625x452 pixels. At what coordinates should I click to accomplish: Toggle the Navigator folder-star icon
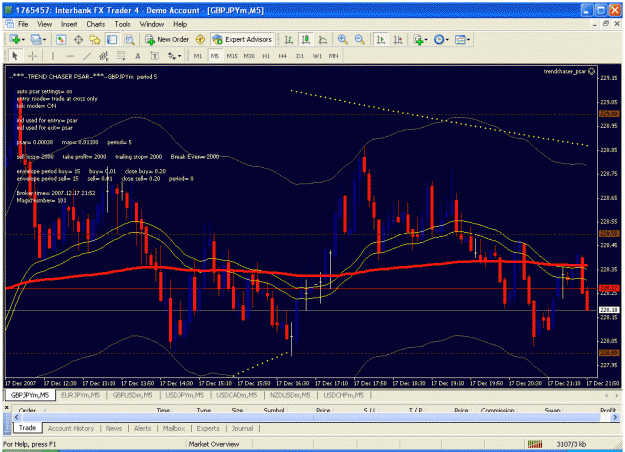tap(95, 39)
